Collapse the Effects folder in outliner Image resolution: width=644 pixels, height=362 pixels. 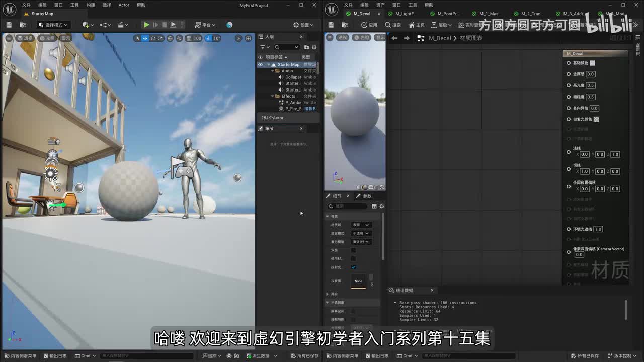(x=272, y=96)
